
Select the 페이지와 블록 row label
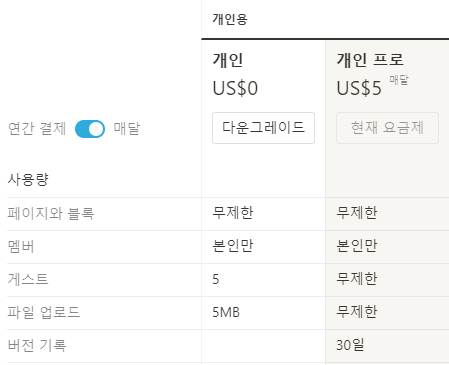51,214
